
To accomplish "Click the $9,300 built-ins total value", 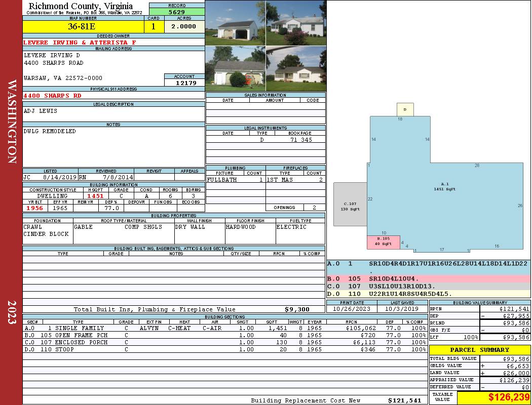I will coord(297,309).
